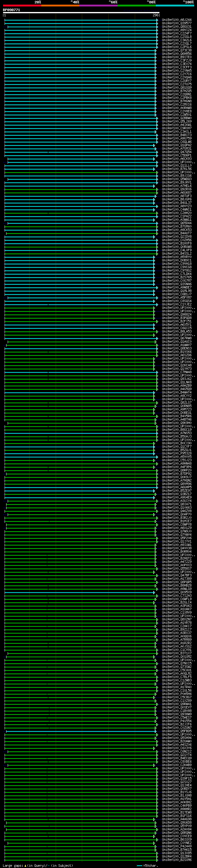This screenshot has width=197, height=868.
Task: Click the white query sequence ruler bar
Action: point(81,13)
